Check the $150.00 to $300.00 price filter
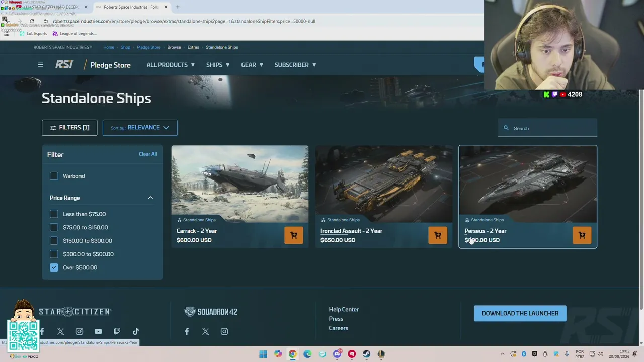This screenshot has height=362, width=644. [54, 241]
